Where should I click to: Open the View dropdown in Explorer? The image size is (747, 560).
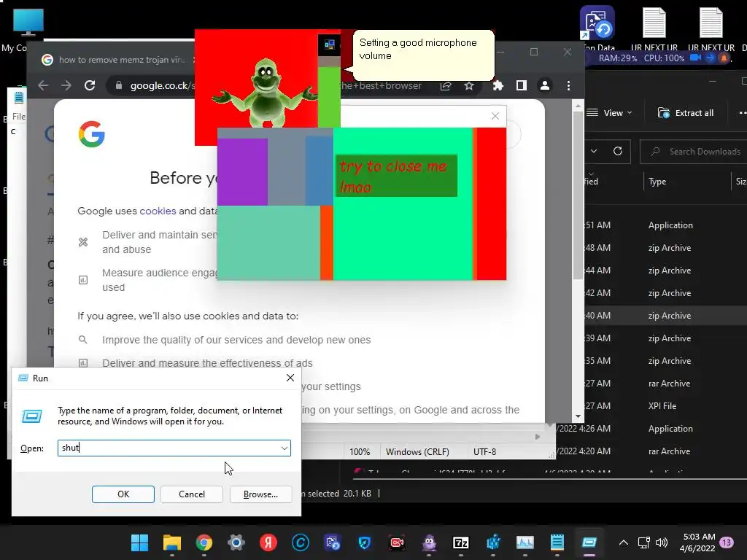(609, 113)
